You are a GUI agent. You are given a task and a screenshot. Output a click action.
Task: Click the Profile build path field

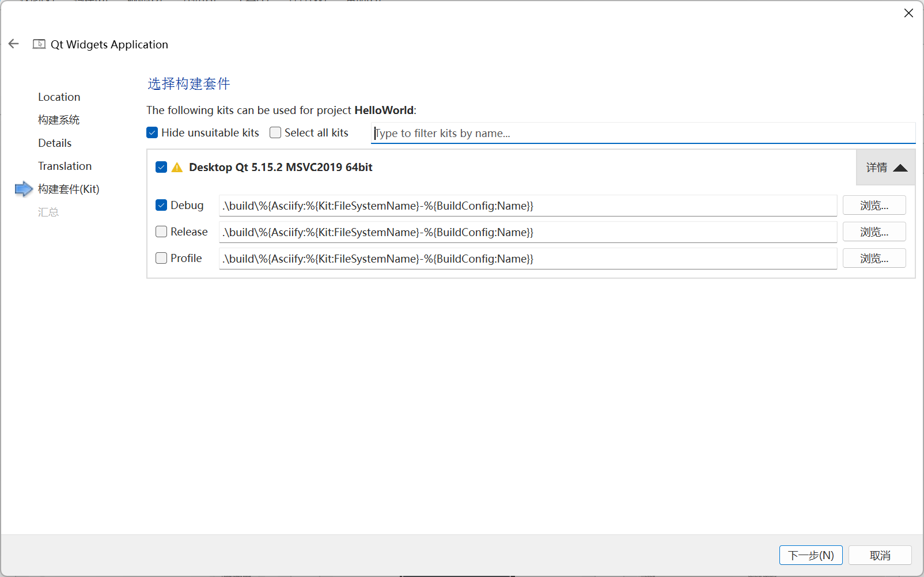(x=528, y=259)
